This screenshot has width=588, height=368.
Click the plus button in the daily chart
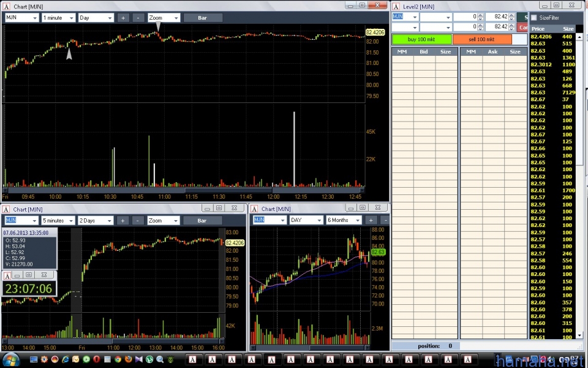pyautogui.click(x=371, y=220)
